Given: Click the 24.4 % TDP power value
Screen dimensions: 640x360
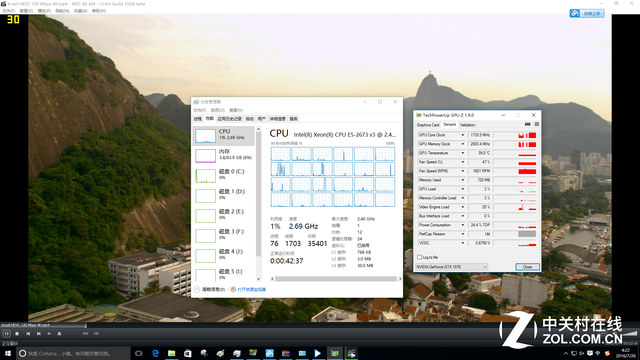Looking at the screenshot, I should 480,225.
